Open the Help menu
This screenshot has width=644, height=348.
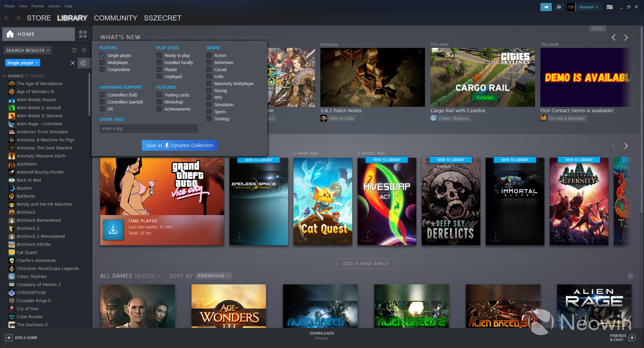point(68,6)
